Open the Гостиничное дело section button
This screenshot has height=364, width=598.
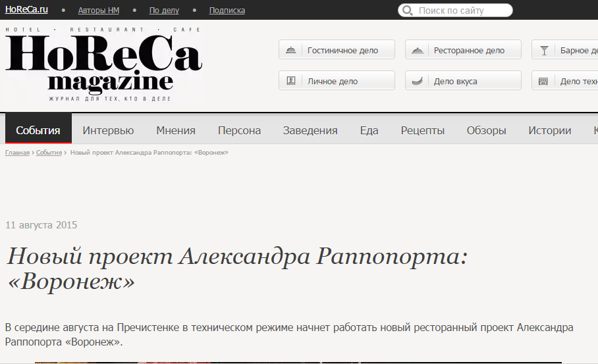point(337,49)
